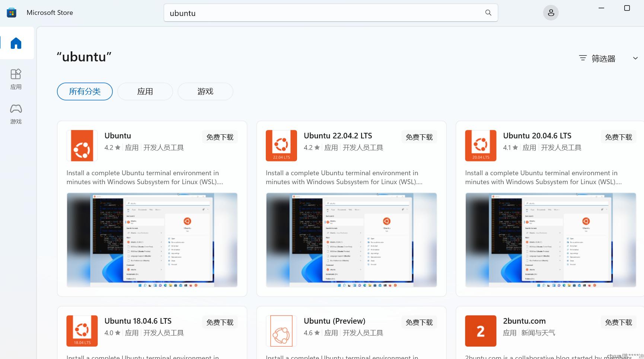
Task: Click 免费下载 for Ubuntu
Action: pos(220,137)
